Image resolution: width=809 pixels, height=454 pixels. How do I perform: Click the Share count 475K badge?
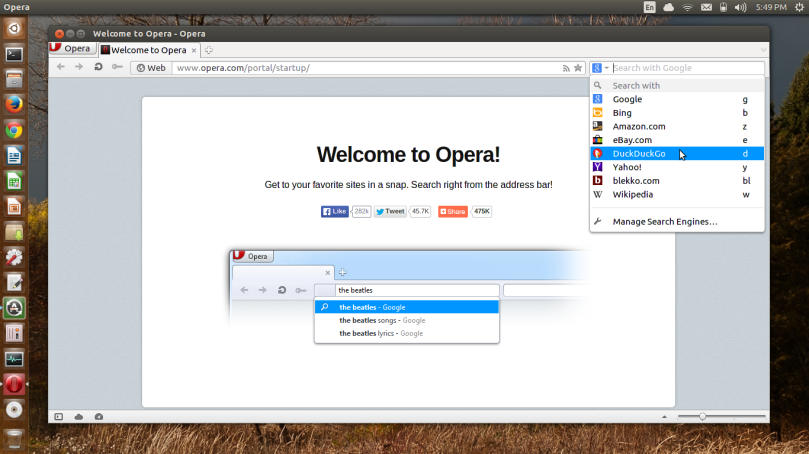482,212
